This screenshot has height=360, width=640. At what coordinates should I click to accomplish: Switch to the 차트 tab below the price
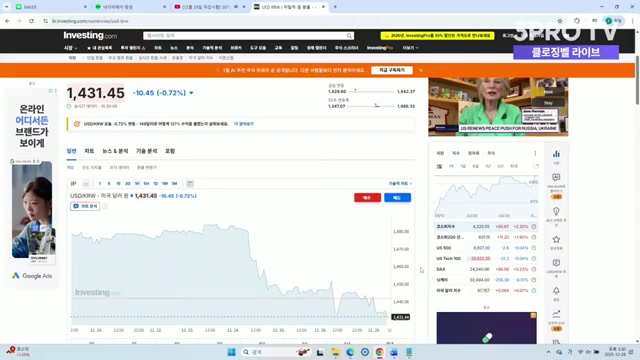(89, 151)
